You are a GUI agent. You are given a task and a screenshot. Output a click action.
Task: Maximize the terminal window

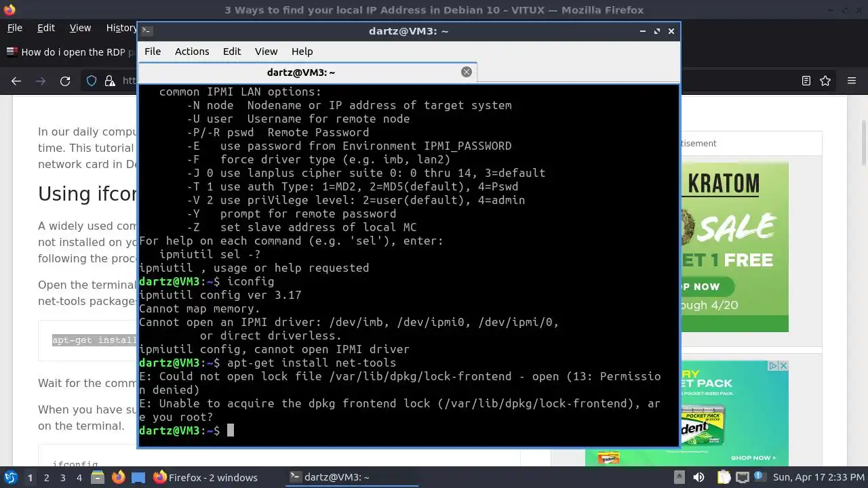(656, 31)
